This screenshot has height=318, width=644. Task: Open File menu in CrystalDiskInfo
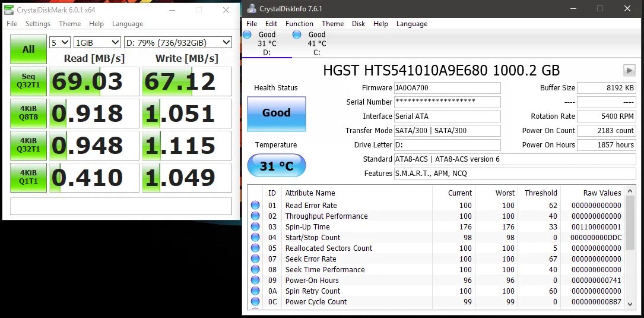[252, 23]
